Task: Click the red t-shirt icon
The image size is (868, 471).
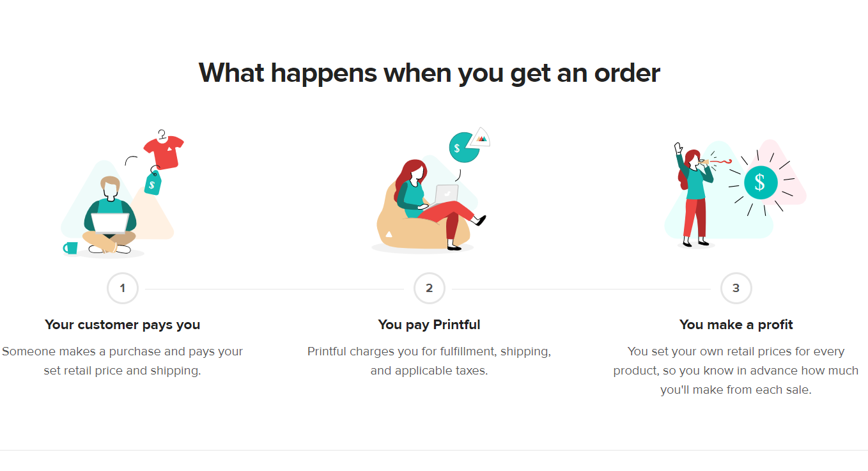Action: coord(164,151)
